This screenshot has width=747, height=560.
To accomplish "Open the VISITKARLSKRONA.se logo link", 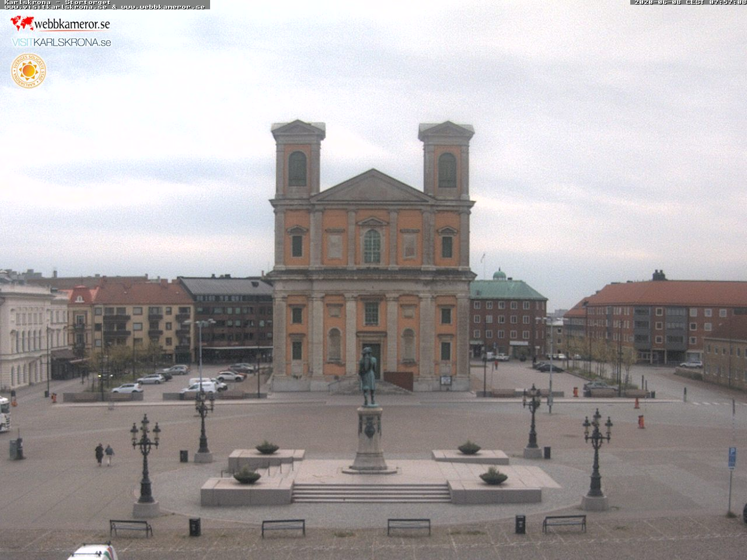I will click(x=61, y=43).
